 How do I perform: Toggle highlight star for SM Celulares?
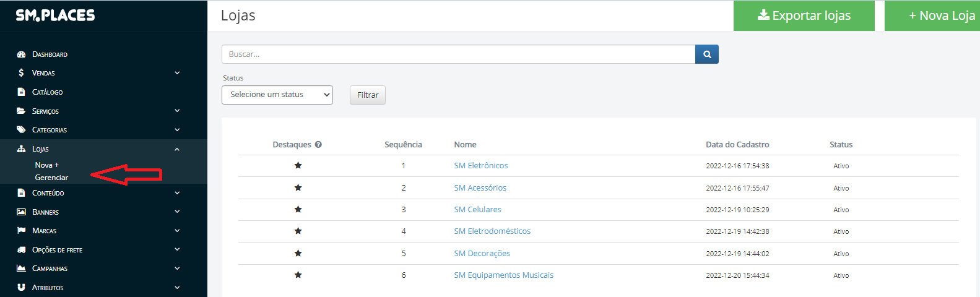(x=298, y=209)
